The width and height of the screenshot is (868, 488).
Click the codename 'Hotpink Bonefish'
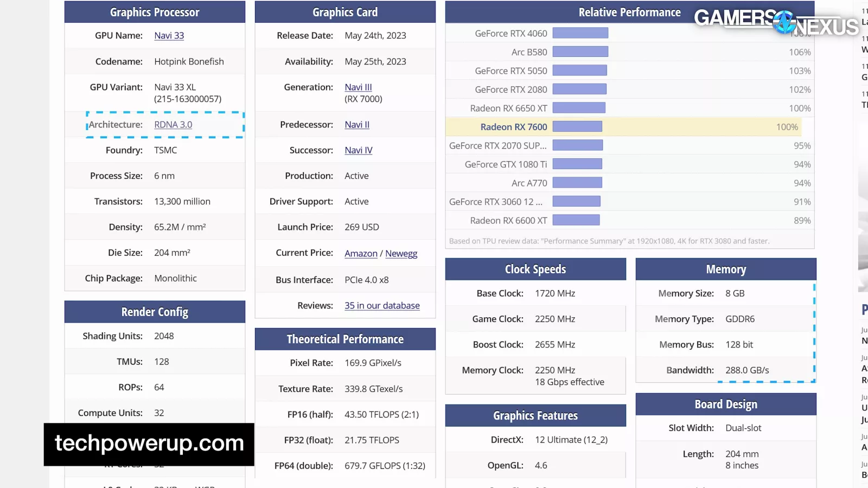[189, 62]
